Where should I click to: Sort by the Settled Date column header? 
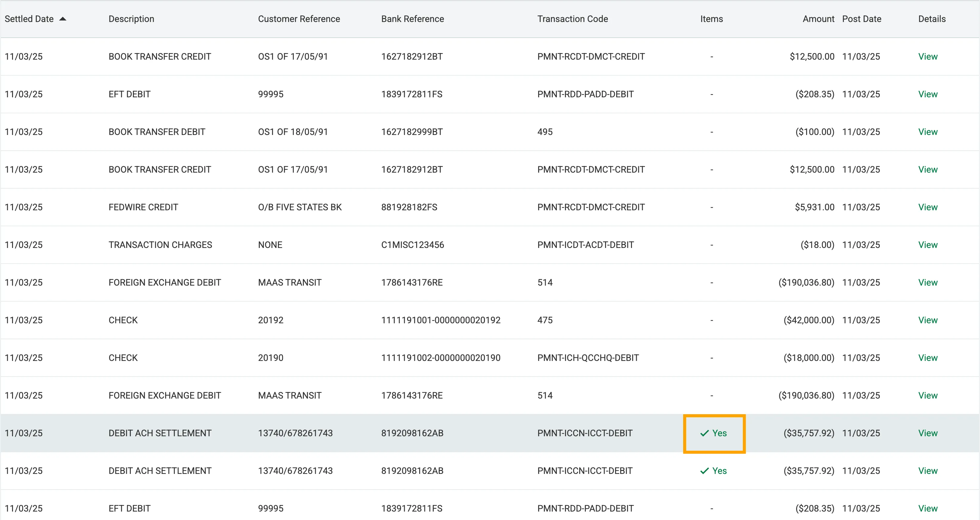29,19
